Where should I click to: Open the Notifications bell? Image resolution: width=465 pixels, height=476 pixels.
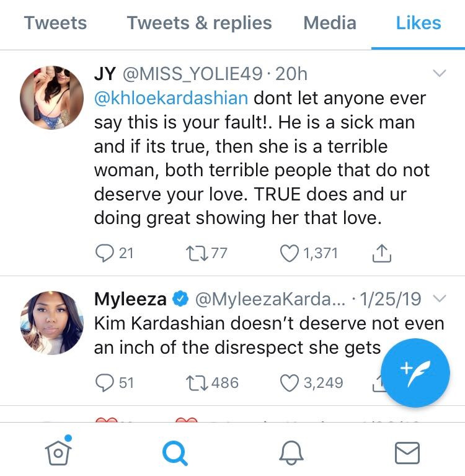click(291, 452)
